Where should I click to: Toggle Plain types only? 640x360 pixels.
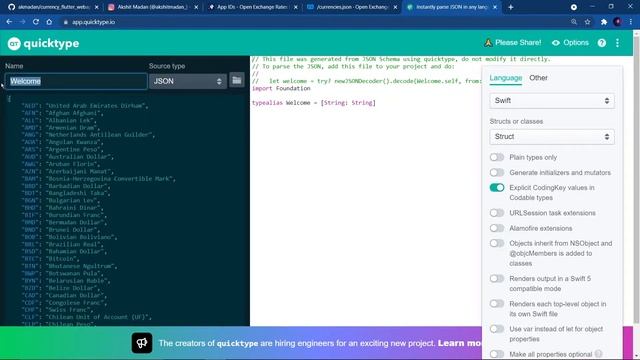click(497, 157)
